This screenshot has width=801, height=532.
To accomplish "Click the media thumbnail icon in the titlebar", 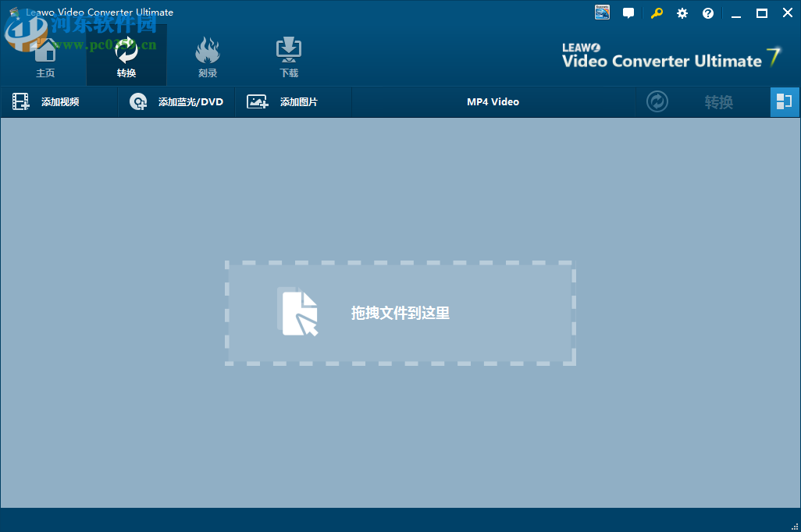I will tap(601, 12).
